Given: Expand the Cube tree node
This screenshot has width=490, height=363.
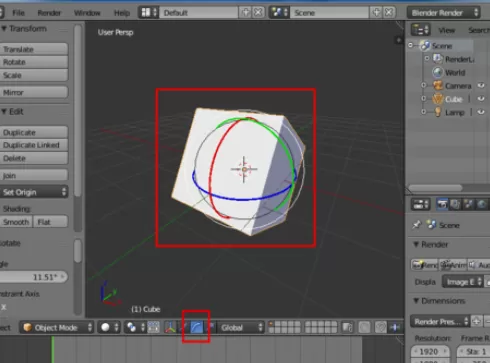Looking at the screenshot, I should tap(423, 99).
